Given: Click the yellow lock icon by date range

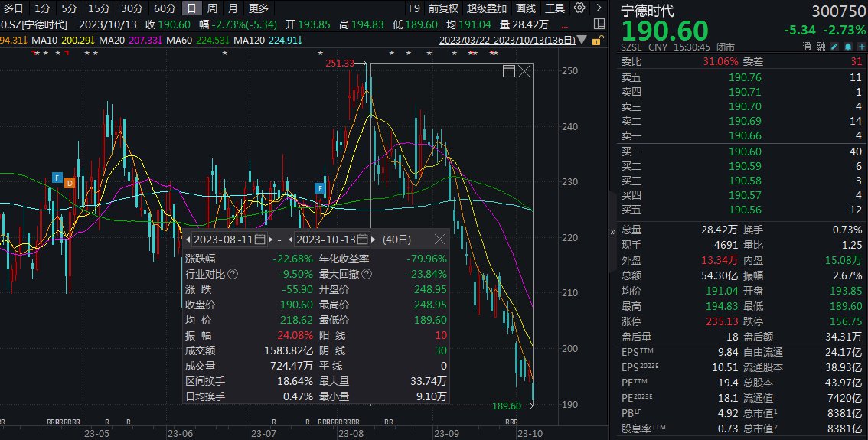Looking at the screenshot, I should coord(597,41).
